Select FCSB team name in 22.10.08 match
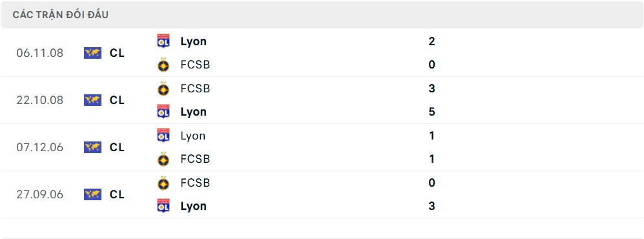Viewport: 644px width, 239px height. [195, 88]
